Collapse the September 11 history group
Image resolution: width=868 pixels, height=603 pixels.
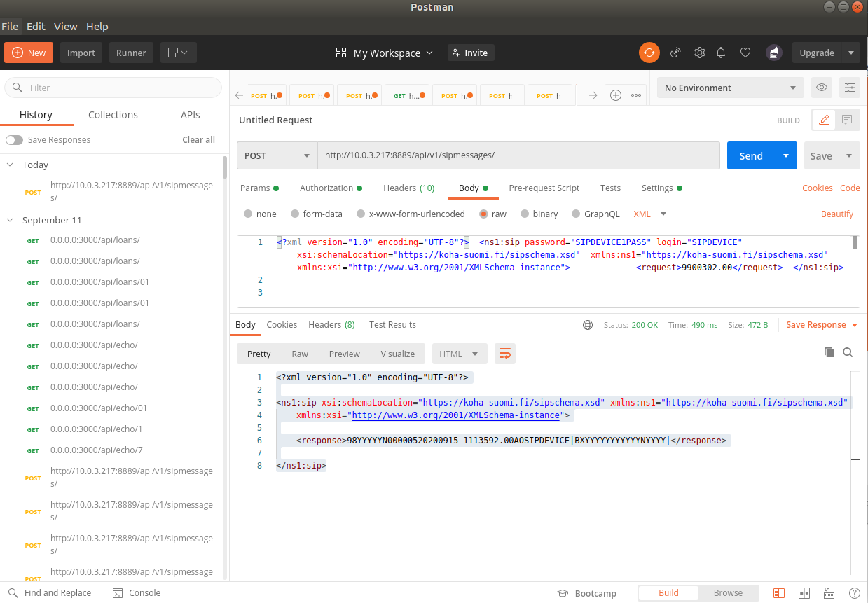pyautogui.click(x=11, y=220)
